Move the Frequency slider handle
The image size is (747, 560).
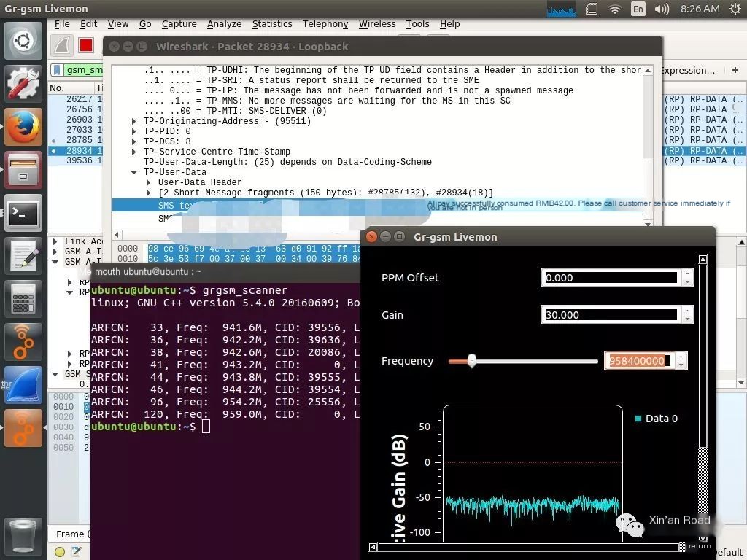[x=472, y=361]
